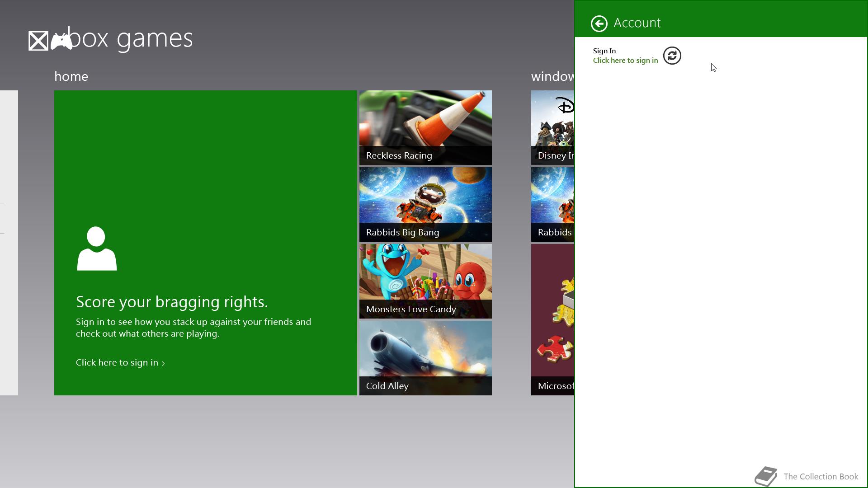The height and width of the screenshot is (488, 868).
Task: Click the Xbox controller logo icon
Action: pyautogui.click(x=61, y=41)
